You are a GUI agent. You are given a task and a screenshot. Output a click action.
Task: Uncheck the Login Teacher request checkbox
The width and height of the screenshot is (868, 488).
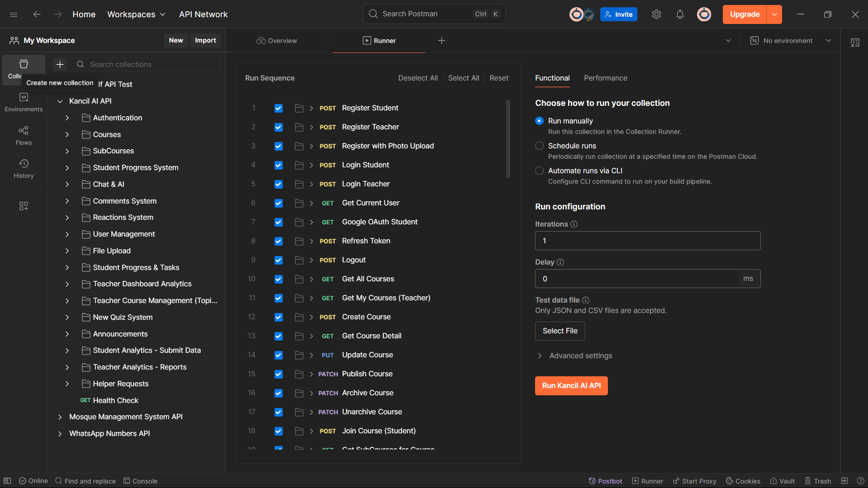[x=279, y=184]
